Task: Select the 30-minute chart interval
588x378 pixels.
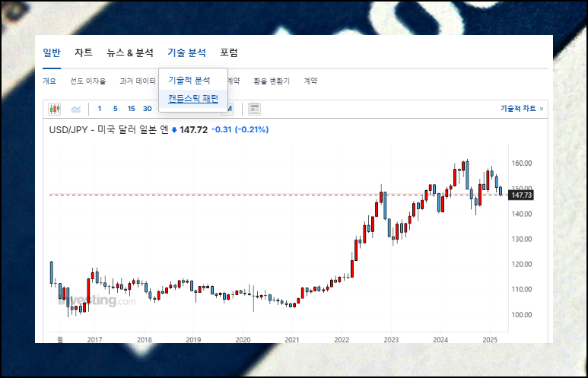Action: (147, 109)
